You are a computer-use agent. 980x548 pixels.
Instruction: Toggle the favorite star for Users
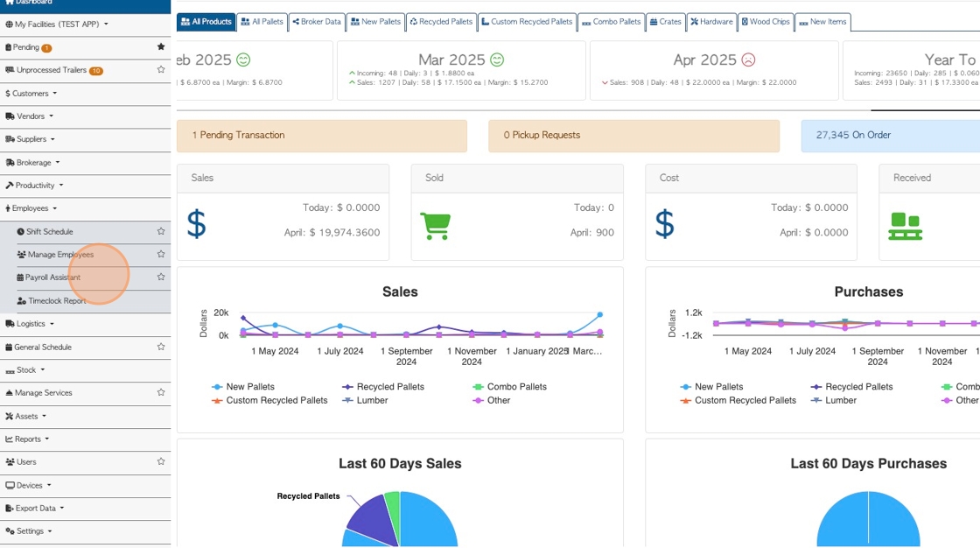[x=161, y=461]
